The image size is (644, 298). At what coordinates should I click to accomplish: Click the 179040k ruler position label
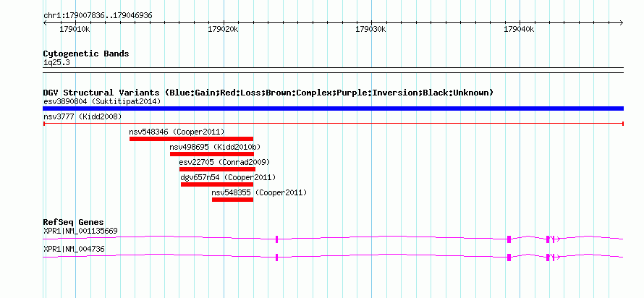click(519, 29)
